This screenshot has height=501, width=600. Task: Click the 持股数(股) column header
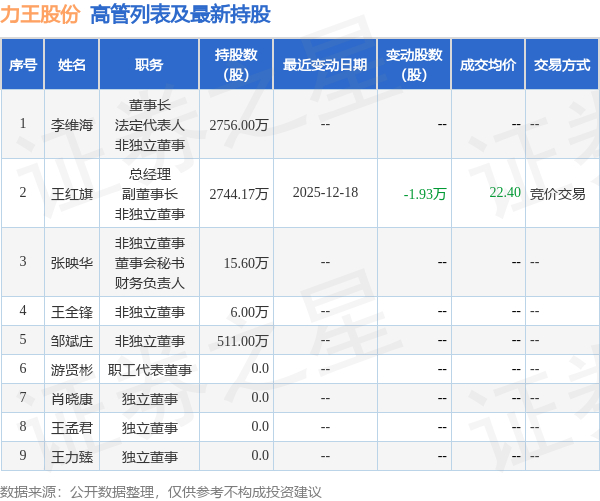[x=236, y=64]
